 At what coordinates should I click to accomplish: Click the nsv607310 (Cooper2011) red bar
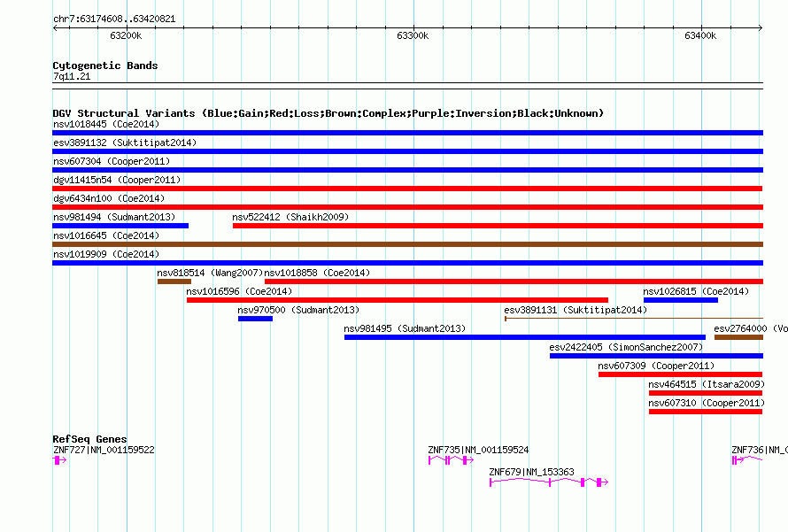706,412
